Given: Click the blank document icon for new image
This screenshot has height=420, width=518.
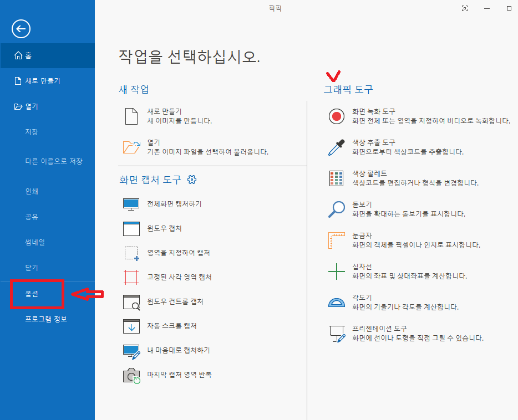Looking at the screenshot, I should tap(131, 116).
